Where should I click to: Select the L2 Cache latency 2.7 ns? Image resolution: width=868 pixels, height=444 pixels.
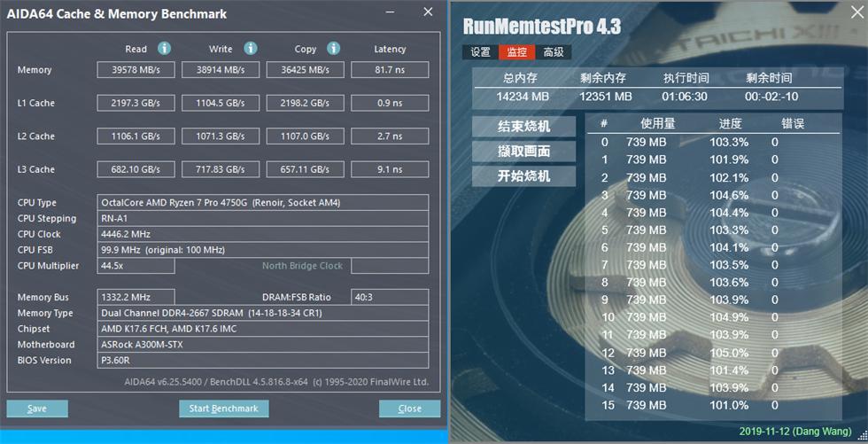390,136
